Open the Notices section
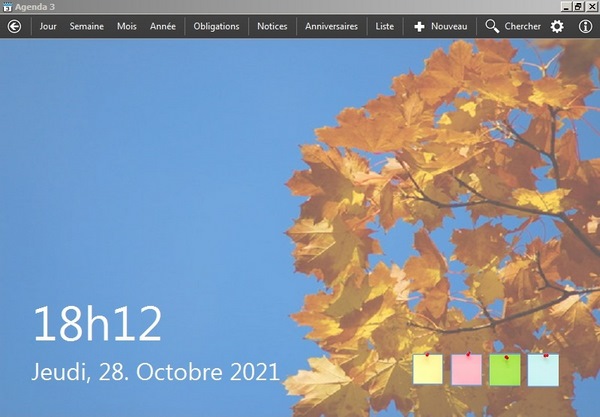600x417 pixels. pyautogui.click(x=272, y=26)
